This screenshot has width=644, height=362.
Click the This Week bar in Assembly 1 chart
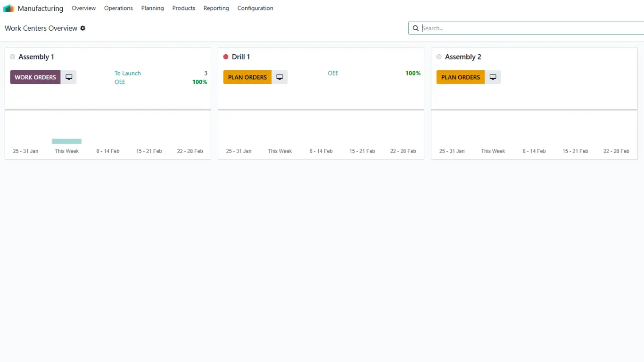tap(66, 141)
